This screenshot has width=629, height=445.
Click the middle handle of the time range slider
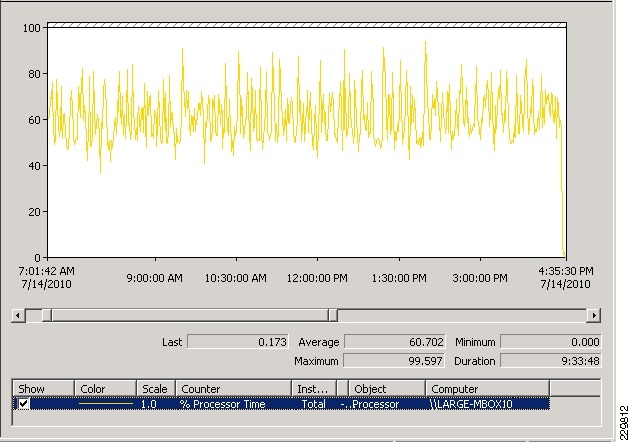pyautogui.click(x=333, y=315)
